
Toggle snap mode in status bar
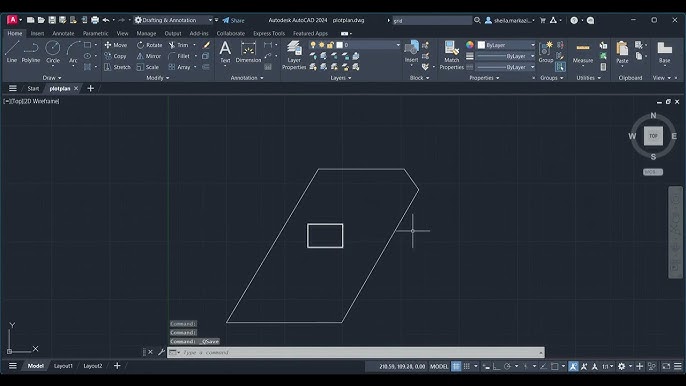click(467, 366)
